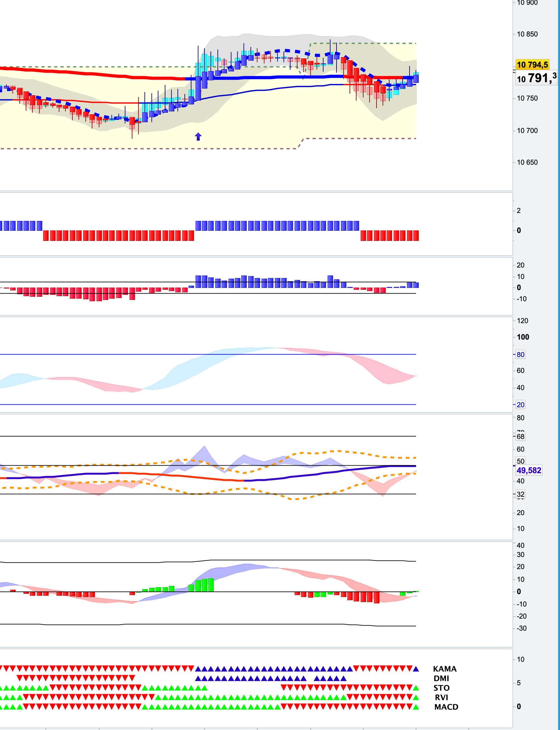Click the highlighted 49,582 indicator value
The image size is (560, 730).
(x=529, y=470)
